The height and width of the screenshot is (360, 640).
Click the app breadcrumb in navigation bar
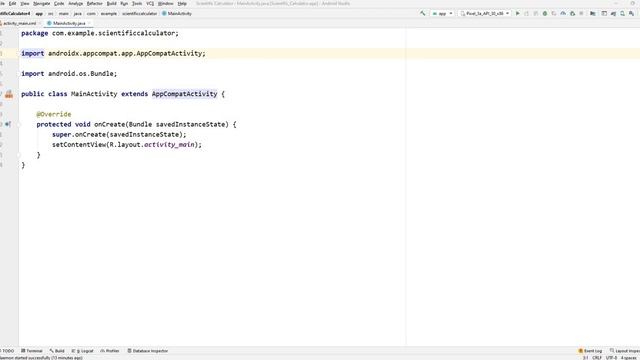click(39, 13)
